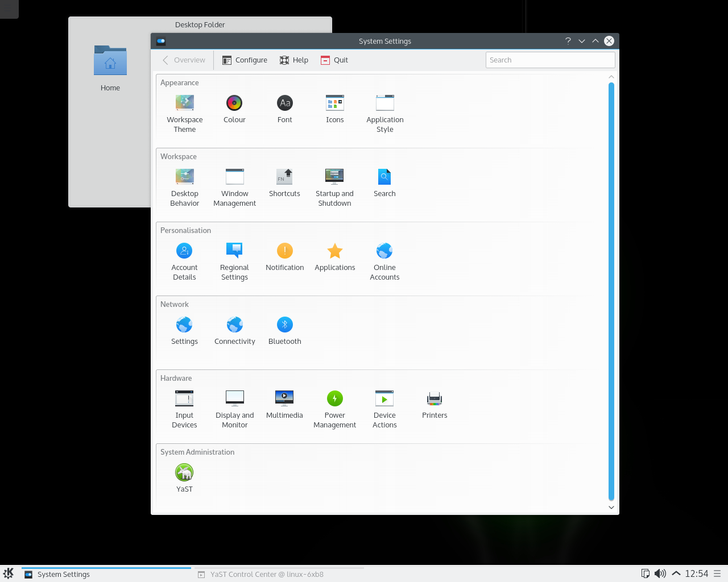The width and height of the screenshot is (728, 582).
Task: Open Startup and Shutdown settings
Action: click(x=335, y=188)
